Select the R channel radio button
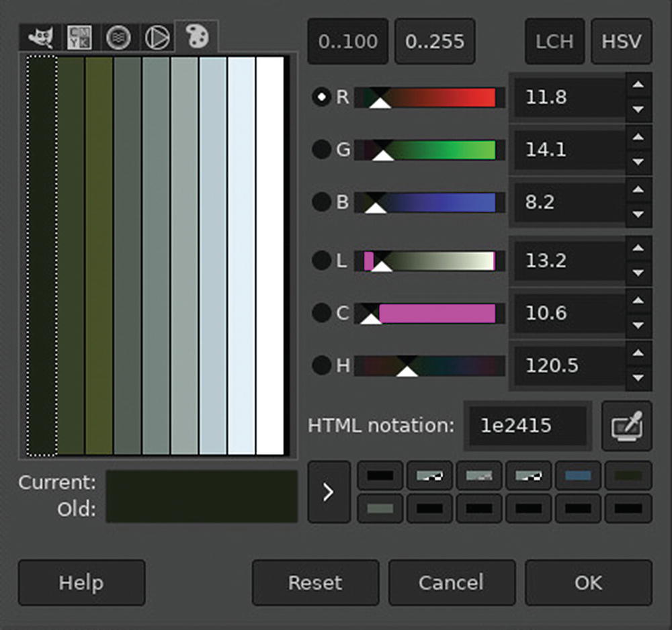 (322, 97)
